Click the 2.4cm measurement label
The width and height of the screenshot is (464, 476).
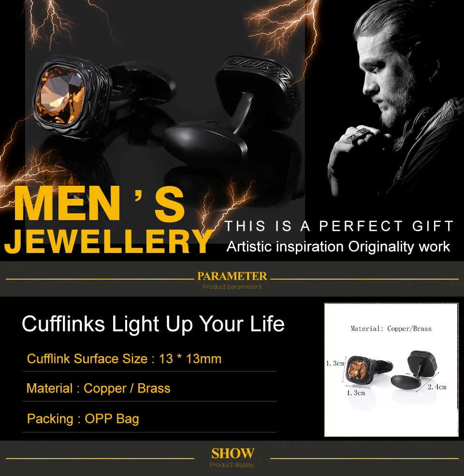click(437, 387)
